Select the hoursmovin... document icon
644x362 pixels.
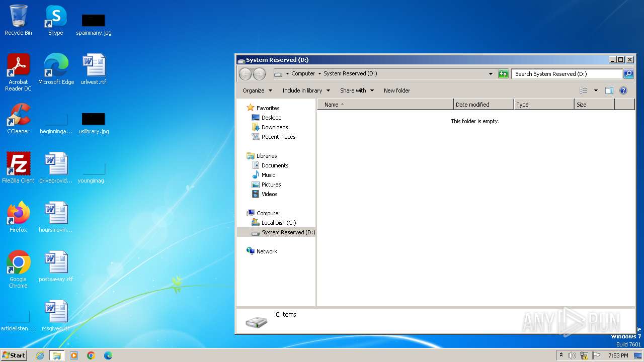[x=56, y=217]
